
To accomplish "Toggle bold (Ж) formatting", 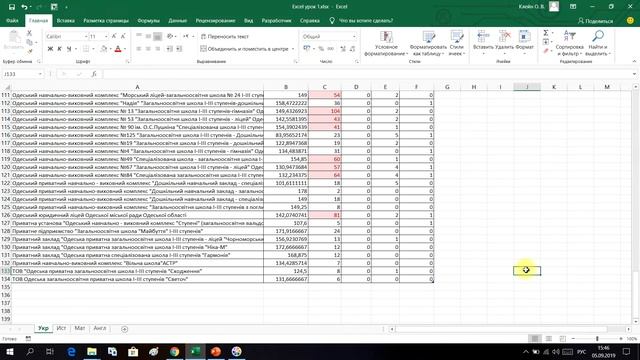I will (x=50, y=49).
